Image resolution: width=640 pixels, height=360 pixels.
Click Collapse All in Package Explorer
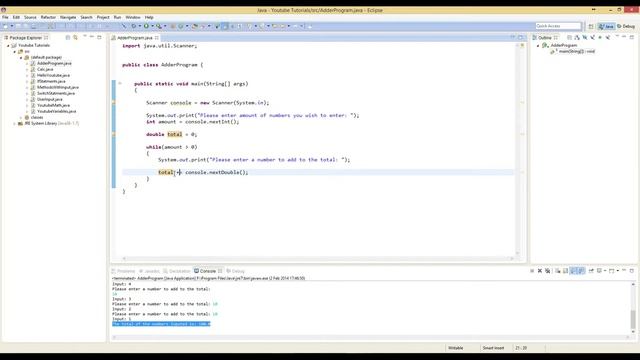68,37
